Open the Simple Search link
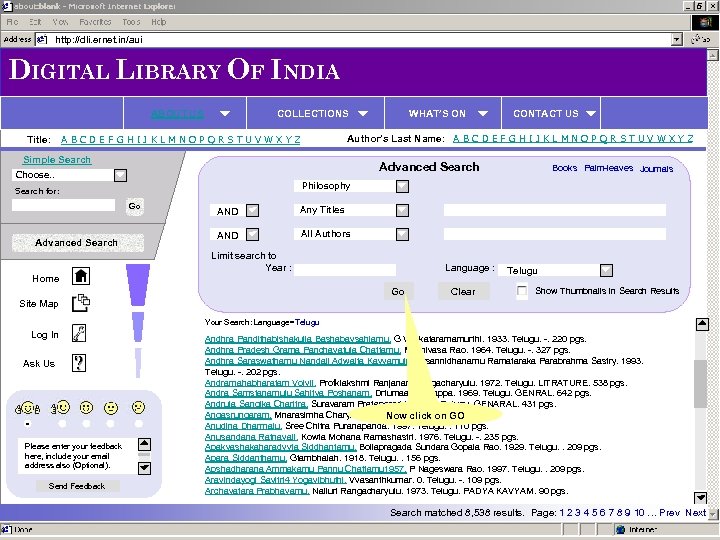720x540 pixels. tap(57, 159)
